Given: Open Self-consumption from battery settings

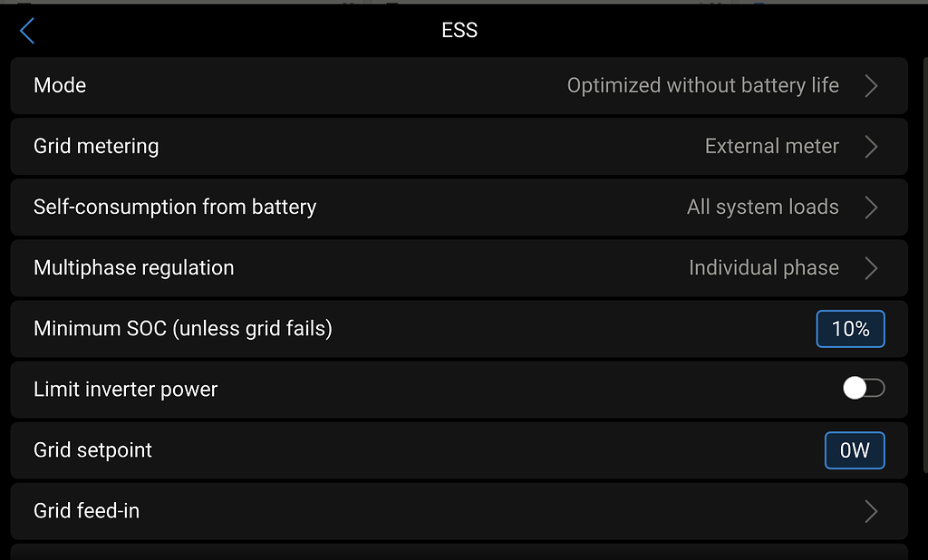Looking at the screenshot, I should [x=362, y=207].
